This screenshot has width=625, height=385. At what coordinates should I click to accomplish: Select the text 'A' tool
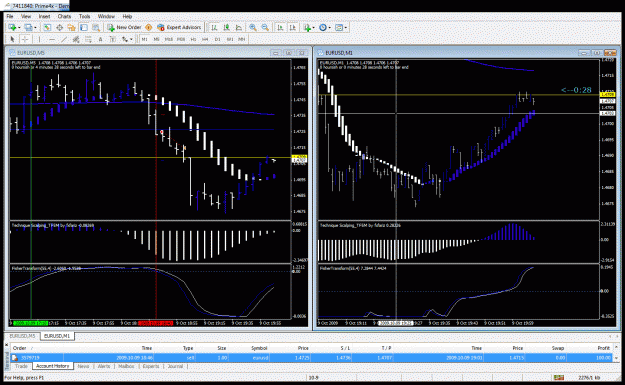pos(100,39)
